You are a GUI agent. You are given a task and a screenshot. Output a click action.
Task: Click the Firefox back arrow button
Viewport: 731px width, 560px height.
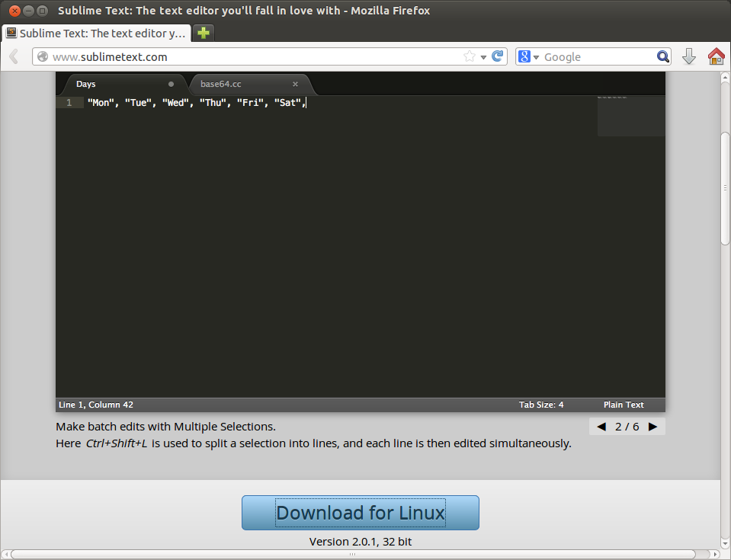coord(14,57)
